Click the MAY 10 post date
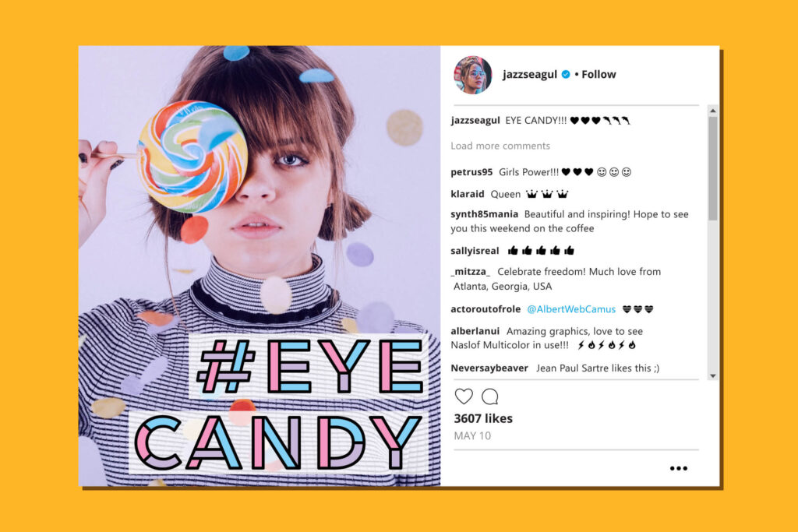 click(472, 436)
